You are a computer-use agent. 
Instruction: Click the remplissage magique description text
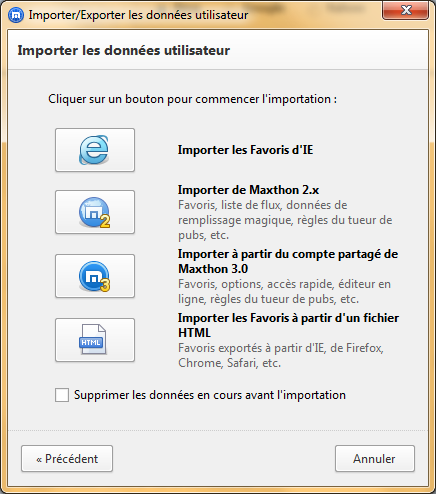click(285, 220)
